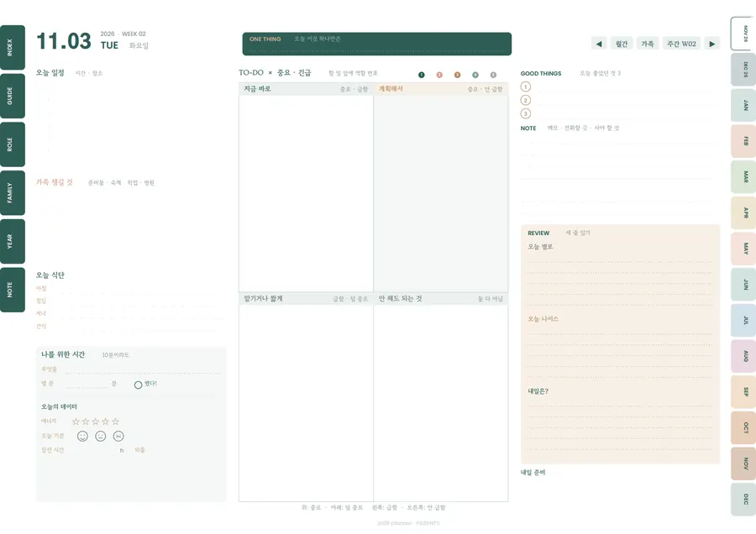Viewport: 756px width, 534px height.
Task: Open the 월간 monthly view button
Action: [622, 44]
